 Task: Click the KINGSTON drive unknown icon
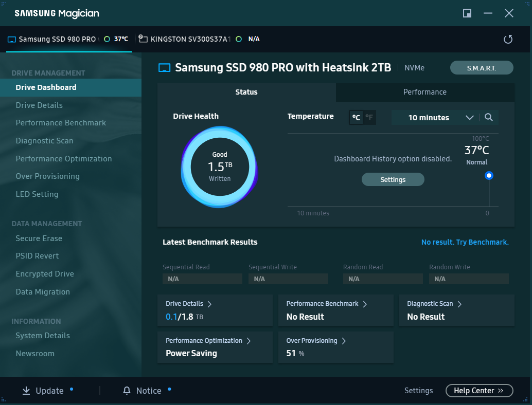tap(143, 39)
